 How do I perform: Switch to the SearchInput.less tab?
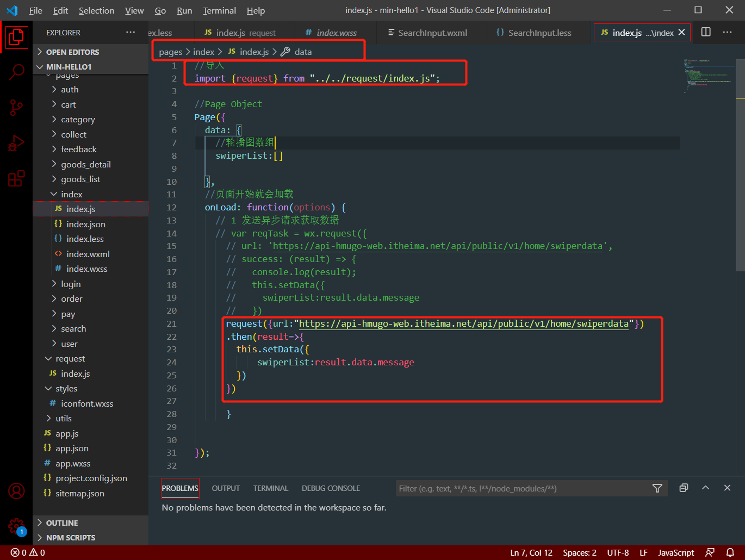(538, 33)
